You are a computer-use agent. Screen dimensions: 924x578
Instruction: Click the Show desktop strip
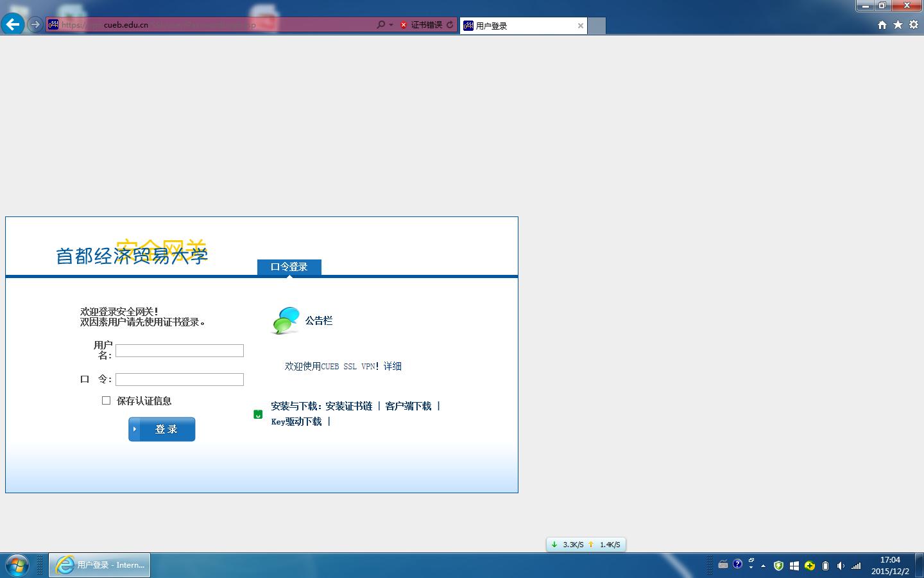pyautogui.click(x=920, y=565)
